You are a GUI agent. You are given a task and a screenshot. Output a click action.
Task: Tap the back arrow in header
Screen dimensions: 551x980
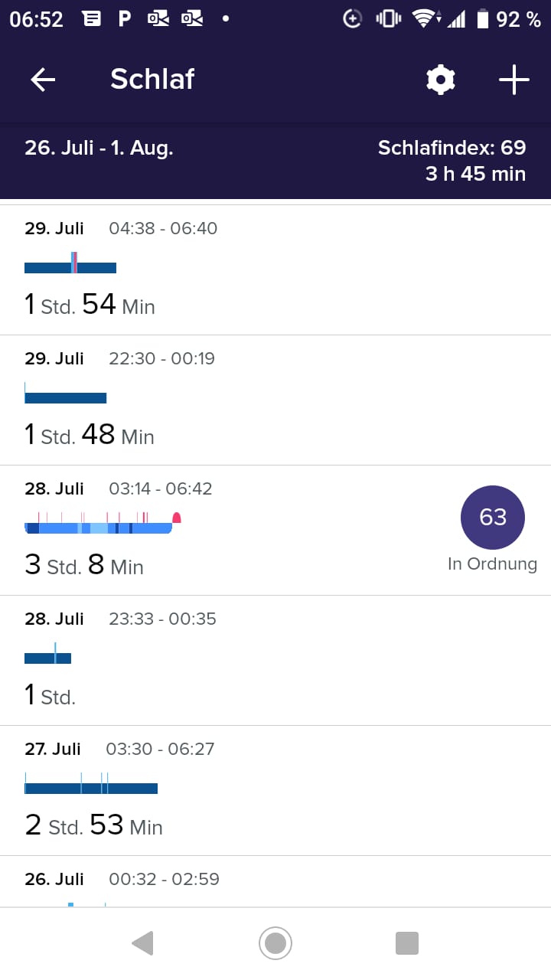43,80
